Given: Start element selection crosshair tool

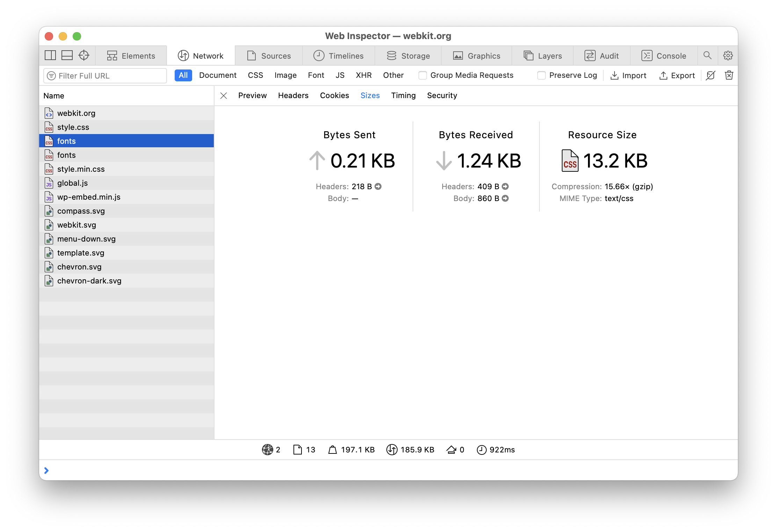Looking at the screenshot, I should tap(84, 56).
